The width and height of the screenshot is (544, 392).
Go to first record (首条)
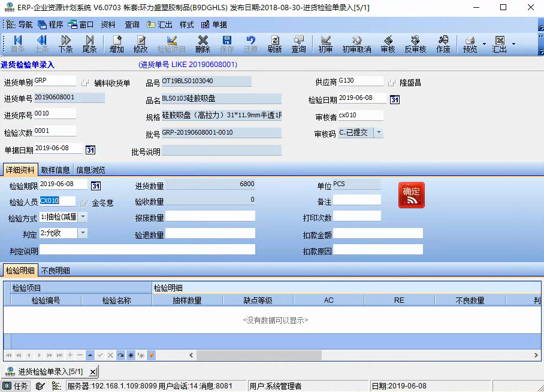click(18, 44)
